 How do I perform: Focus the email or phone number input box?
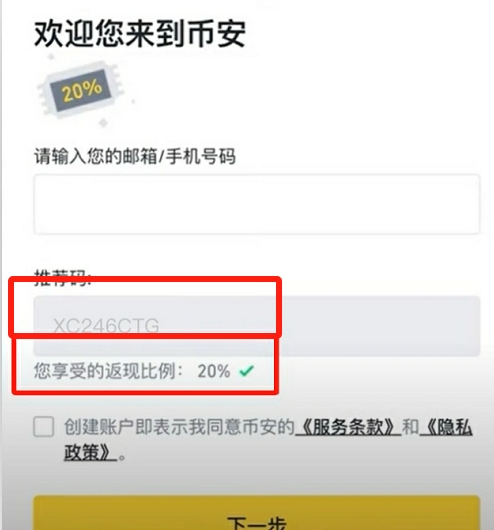click(x=257, y=204)
